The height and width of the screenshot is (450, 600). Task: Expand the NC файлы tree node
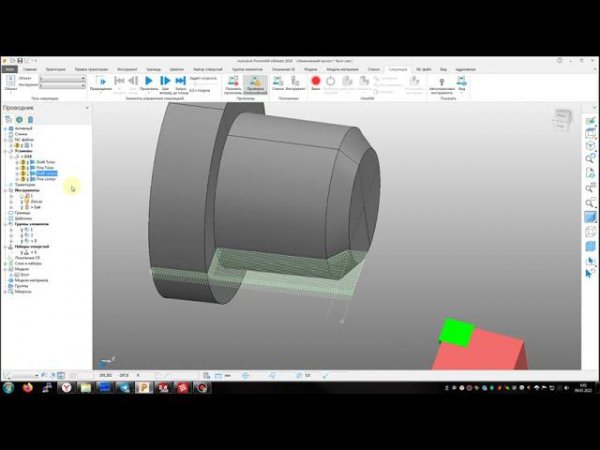(x=5, y=140)
